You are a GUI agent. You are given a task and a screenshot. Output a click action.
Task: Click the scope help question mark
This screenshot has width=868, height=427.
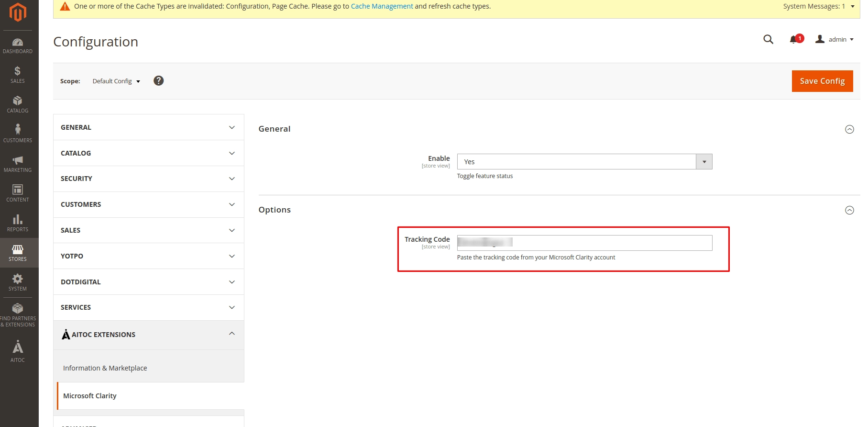coord(159,81)
